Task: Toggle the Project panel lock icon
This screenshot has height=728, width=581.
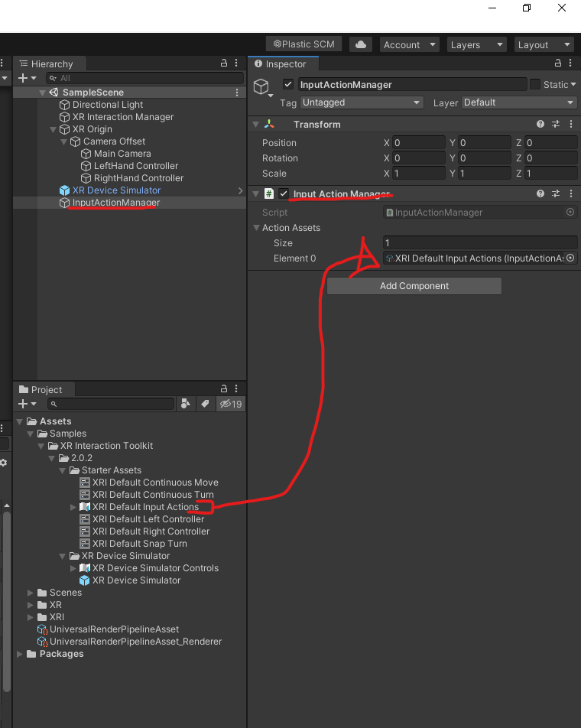Action: [224, 388]
